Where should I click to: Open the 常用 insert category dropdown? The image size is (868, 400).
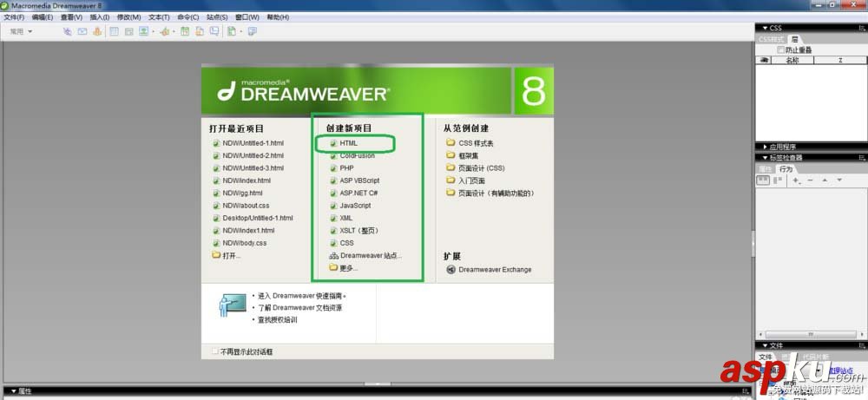click(22, 31)
